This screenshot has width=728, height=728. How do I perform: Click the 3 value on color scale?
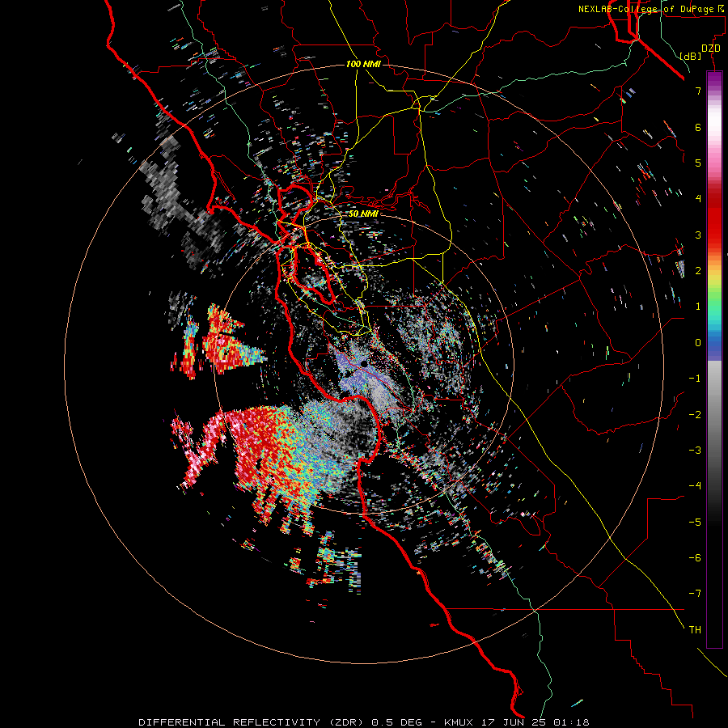[698, 235]
